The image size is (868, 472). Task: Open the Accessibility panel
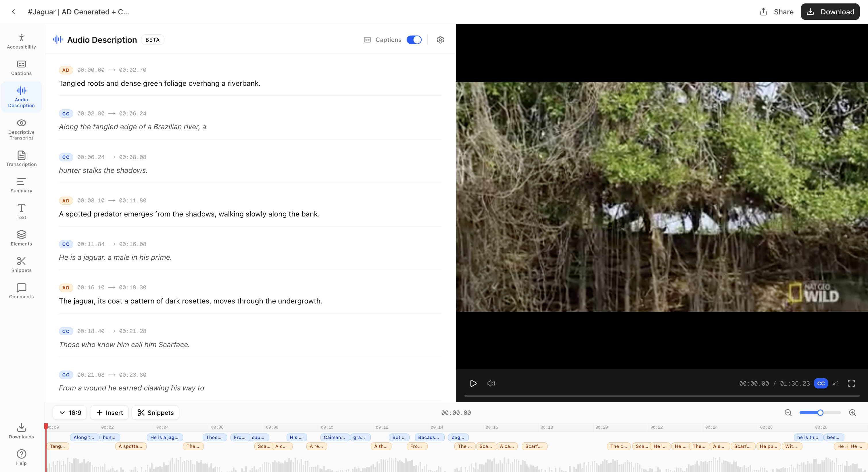pos(21,41)
